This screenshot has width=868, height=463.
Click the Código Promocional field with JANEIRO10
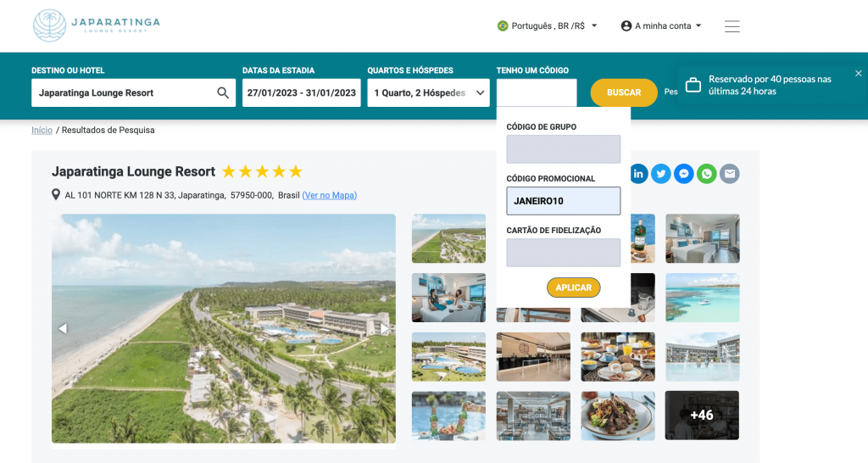point(564,200)
